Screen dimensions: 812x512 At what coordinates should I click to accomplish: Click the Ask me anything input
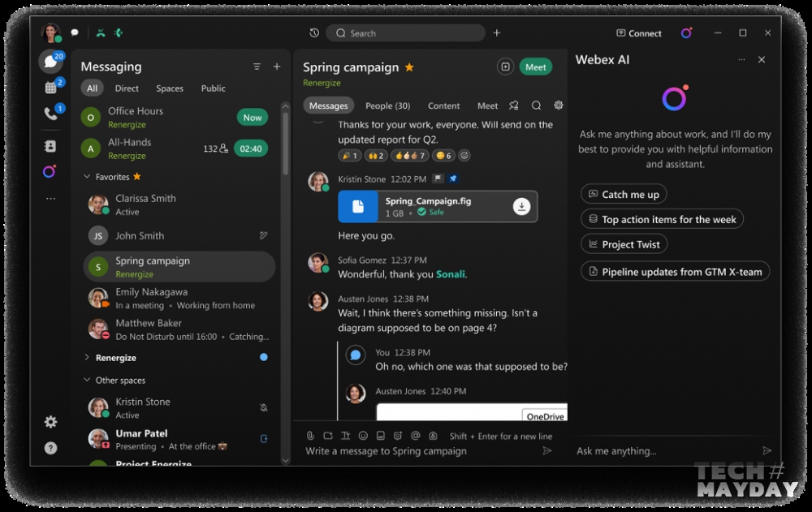[666, 450]
